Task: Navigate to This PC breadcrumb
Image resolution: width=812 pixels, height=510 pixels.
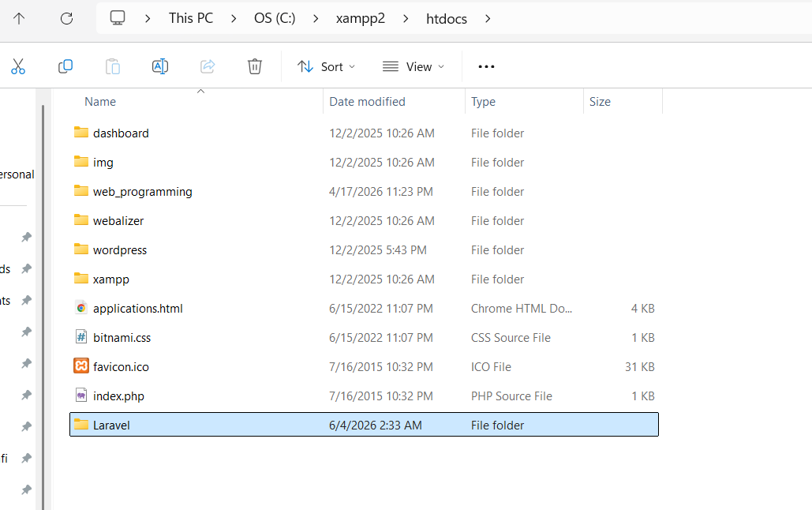Action: click(x=191, y=18)
